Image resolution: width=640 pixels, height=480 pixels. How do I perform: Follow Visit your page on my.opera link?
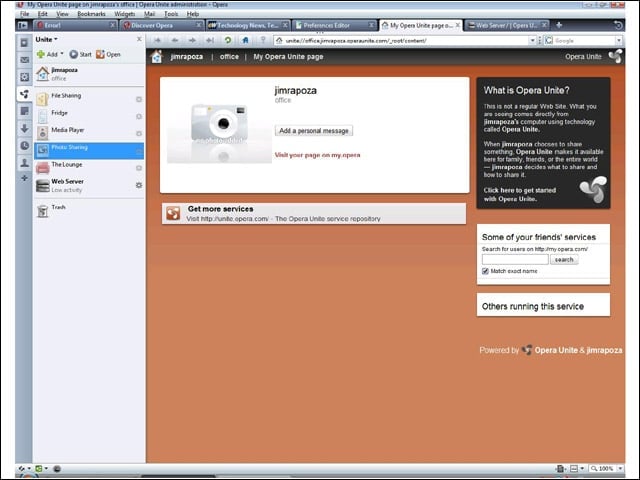[317, 155]
